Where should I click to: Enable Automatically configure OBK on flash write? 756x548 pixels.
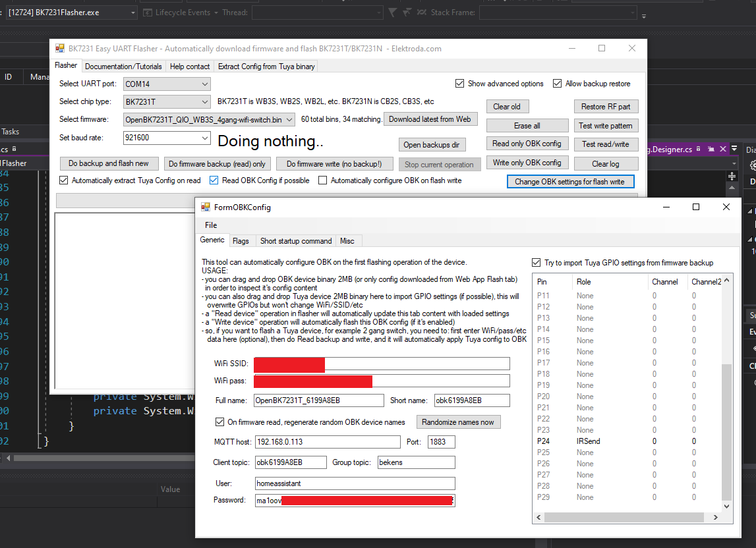click(322, 180)
